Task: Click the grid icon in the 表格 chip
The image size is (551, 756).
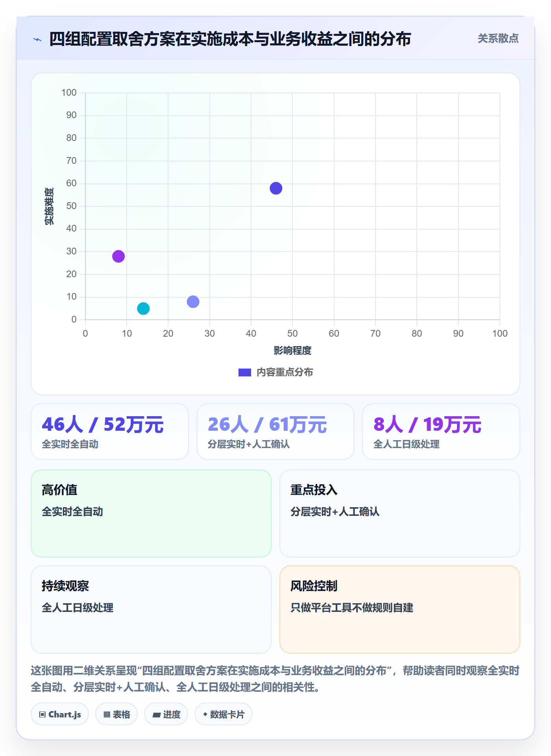Action: (107, 714)
